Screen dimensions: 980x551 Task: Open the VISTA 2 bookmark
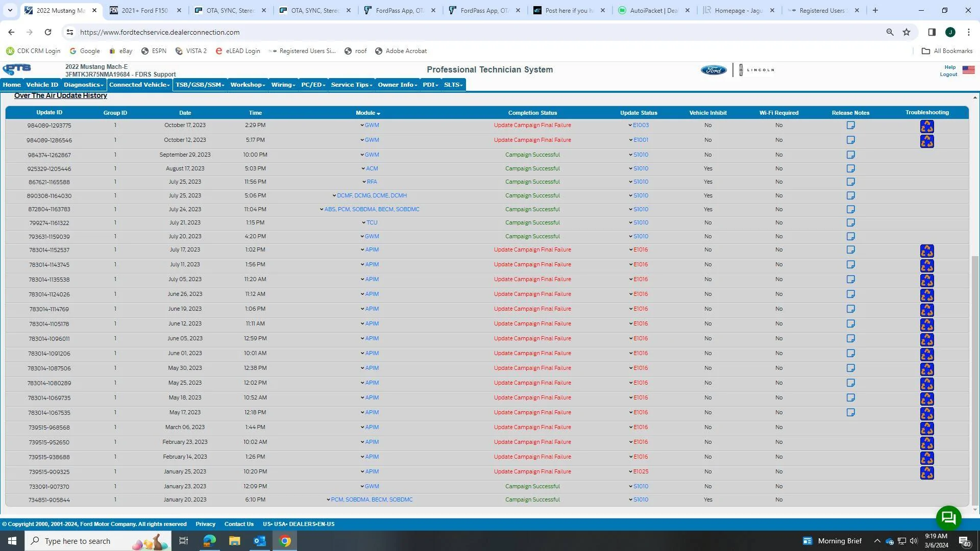(x=191, y=51)
